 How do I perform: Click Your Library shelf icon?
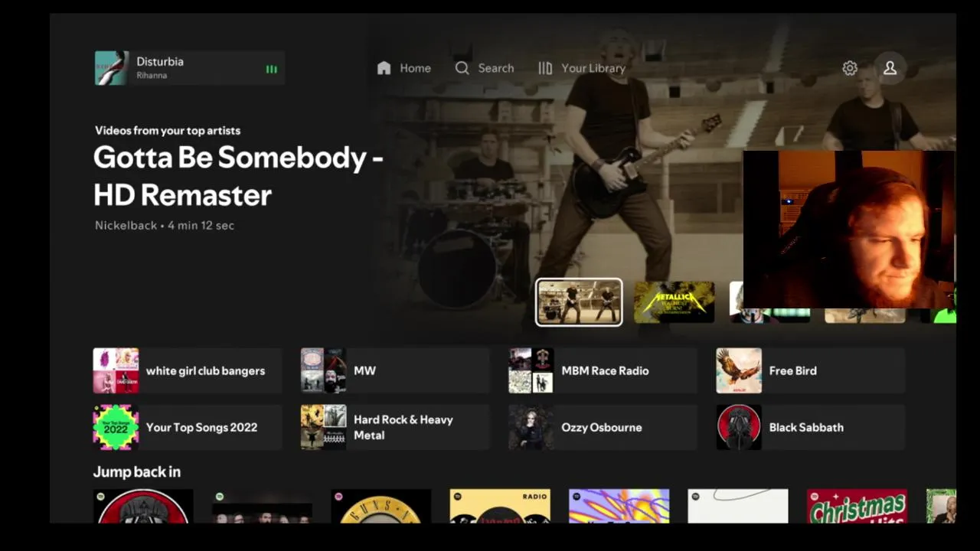[x=545, y=68]
